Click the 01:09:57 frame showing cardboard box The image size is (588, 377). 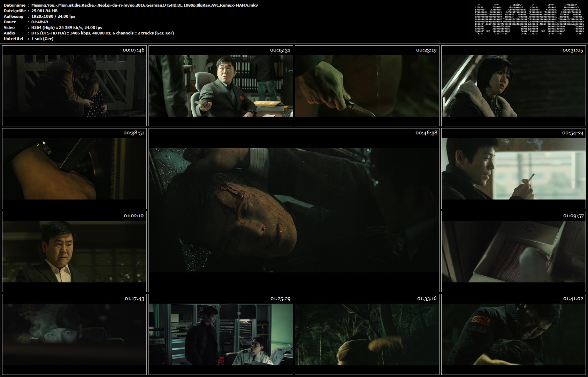(513, 251)
